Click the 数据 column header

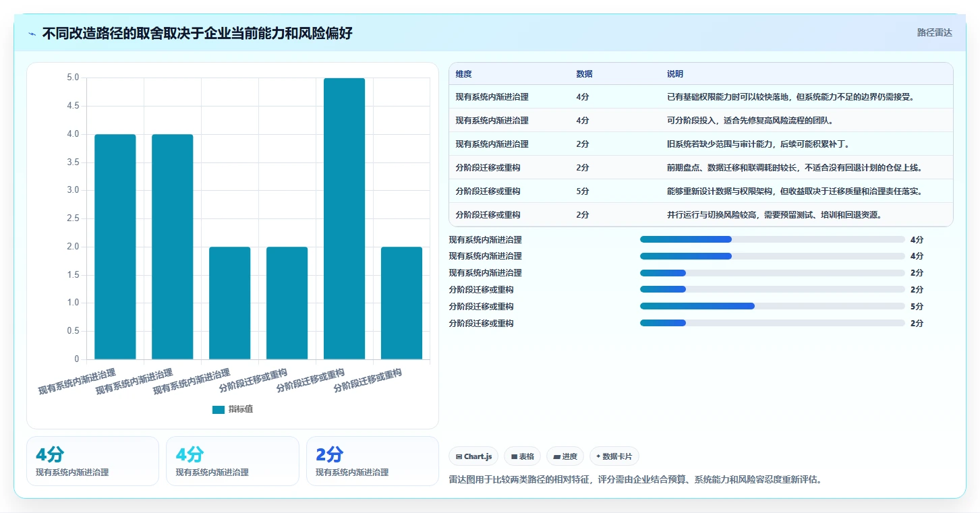[x=584, y=74]
